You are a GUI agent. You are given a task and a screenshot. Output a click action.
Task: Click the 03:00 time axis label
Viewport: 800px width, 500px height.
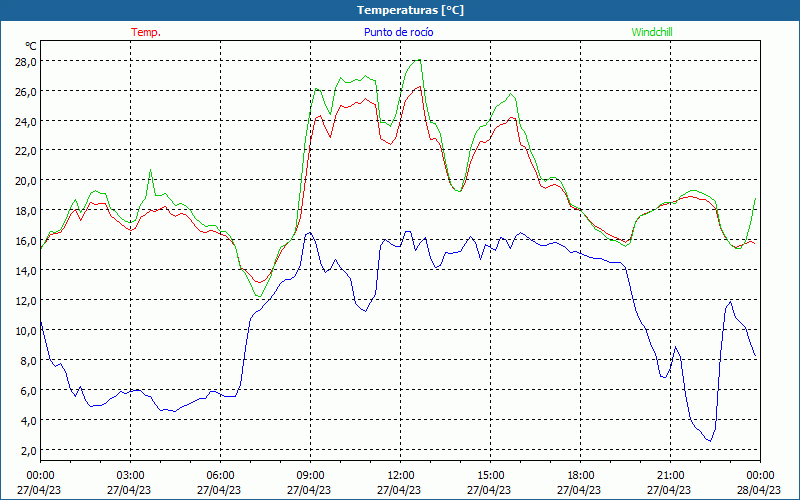130,475
